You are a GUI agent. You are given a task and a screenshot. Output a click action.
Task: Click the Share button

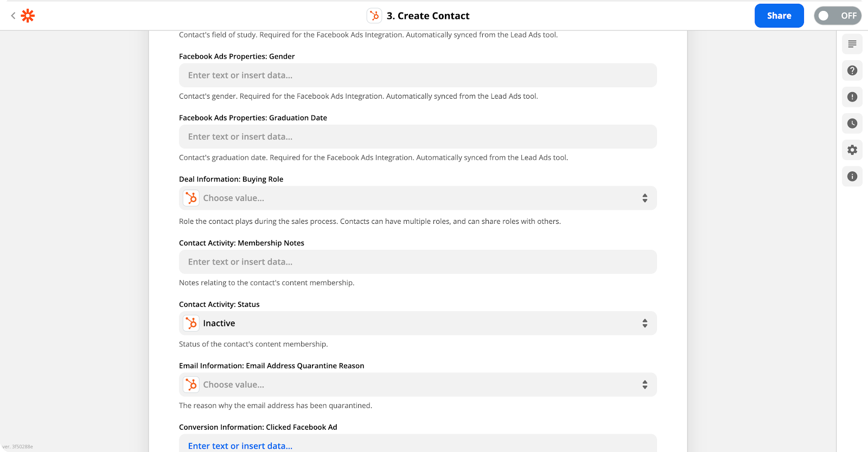[779, 16]
